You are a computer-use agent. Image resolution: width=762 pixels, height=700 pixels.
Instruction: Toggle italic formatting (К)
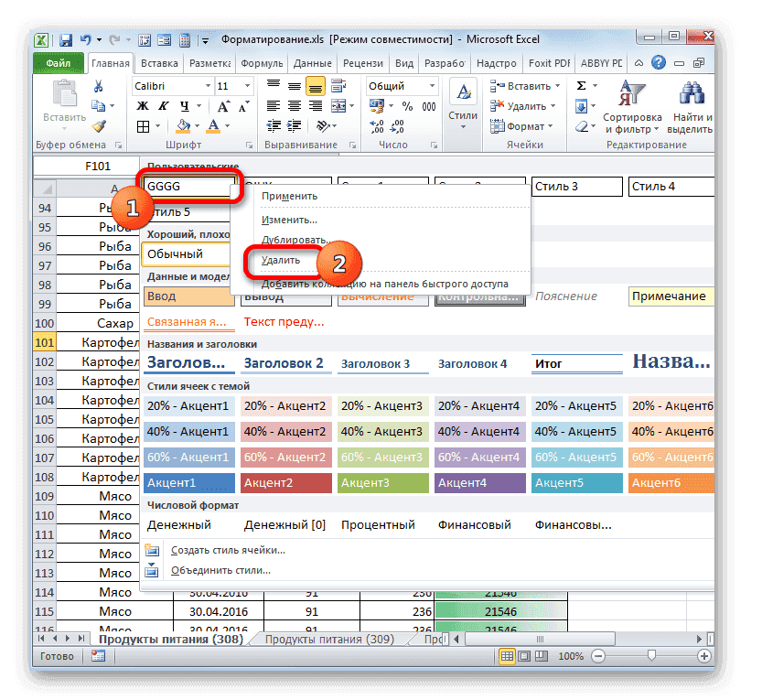pyautogui.click(x=163, y=103)
